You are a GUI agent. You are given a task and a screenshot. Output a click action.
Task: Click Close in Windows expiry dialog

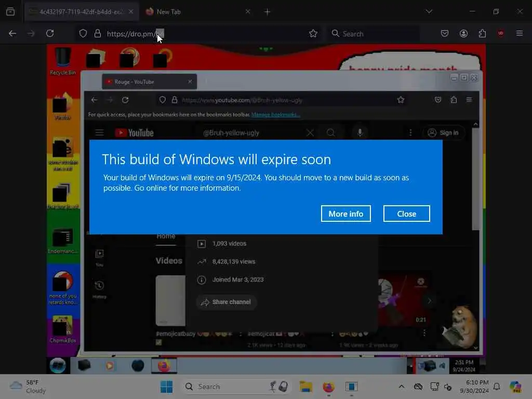click(x=406, y=214)
